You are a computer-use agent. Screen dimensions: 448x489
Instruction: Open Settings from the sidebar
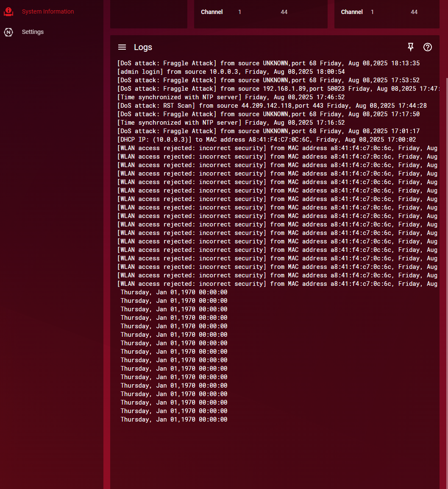click(33, 32)
